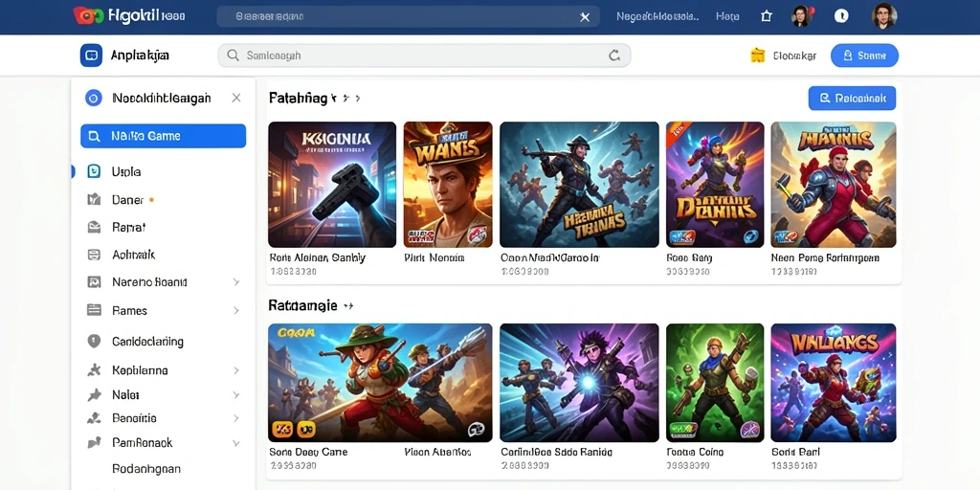This screenshot has height=490, width=980.
Task: Open the Oaon MadVGareo game thumbnail
Action: click(x=579, y=185)
